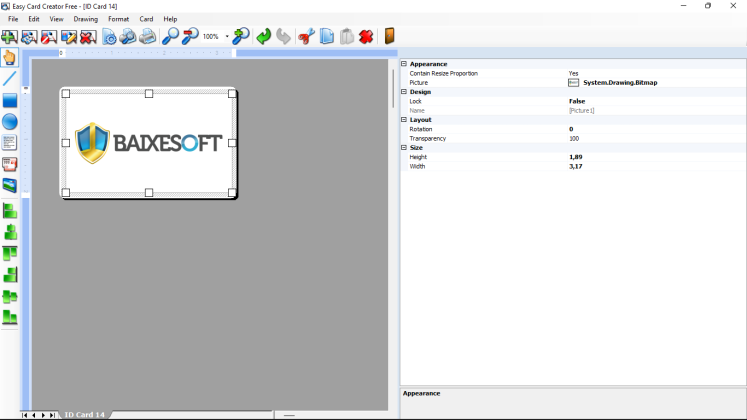Click the Height value 1,89
The image size is (747, 420).
click(575, 157)
